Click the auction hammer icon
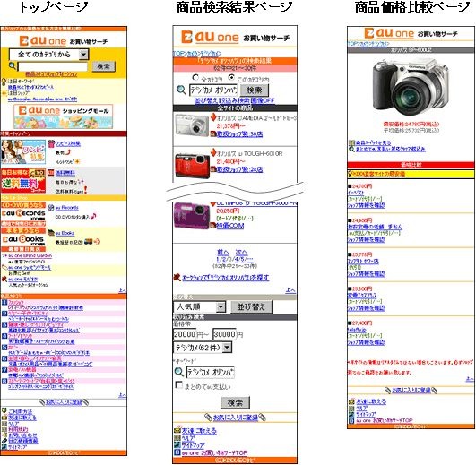Image resolution: width=476 pixels, height=465 pixels. point(177,277)
